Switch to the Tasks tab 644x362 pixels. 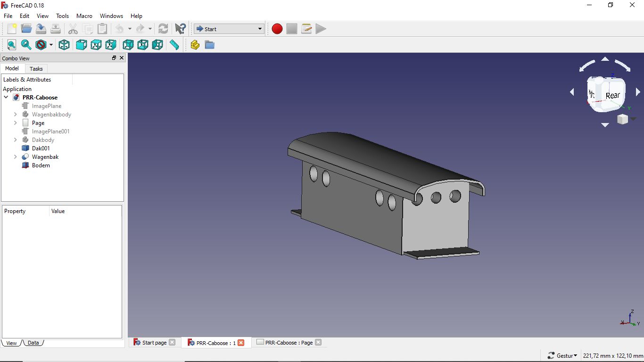pyautogui.click(x=36, y=69)
